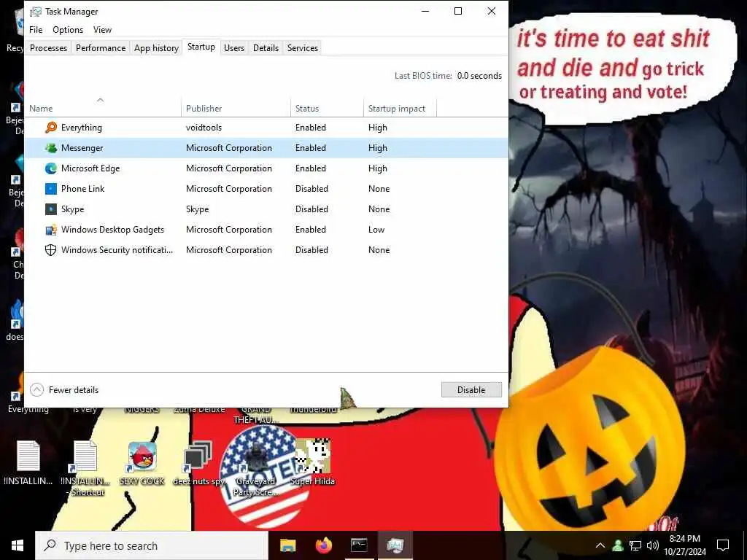Select the Graveyard Party Screensaver shortcut
The height and width of the screenshot is (560, 747).
(256, 469)
